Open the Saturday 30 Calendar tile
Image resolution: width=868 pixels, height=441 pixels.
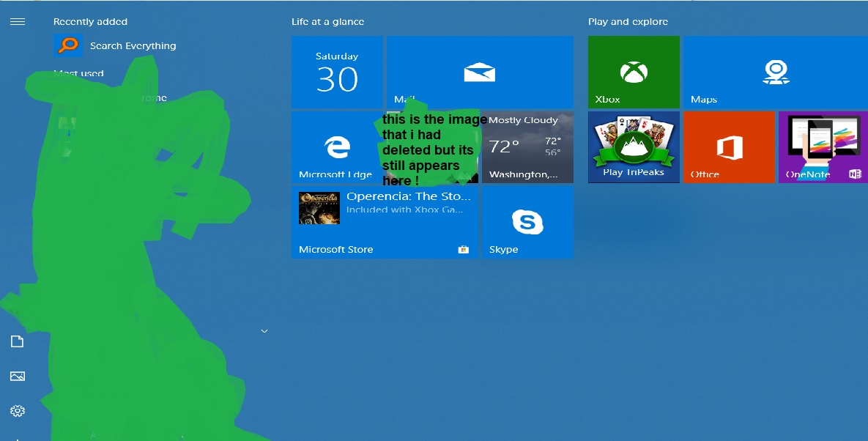(x=337, y=72)
